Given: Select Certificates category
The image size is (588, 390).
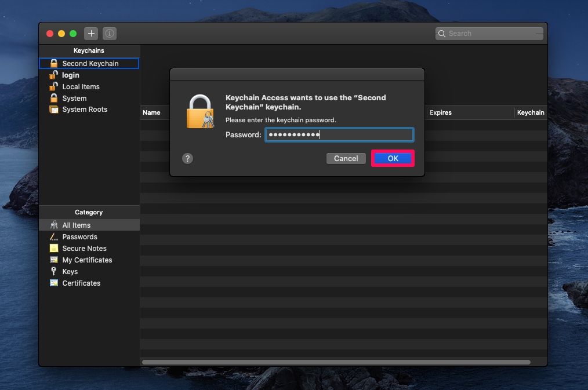Looking at the screenshot, I should [89, 283].
